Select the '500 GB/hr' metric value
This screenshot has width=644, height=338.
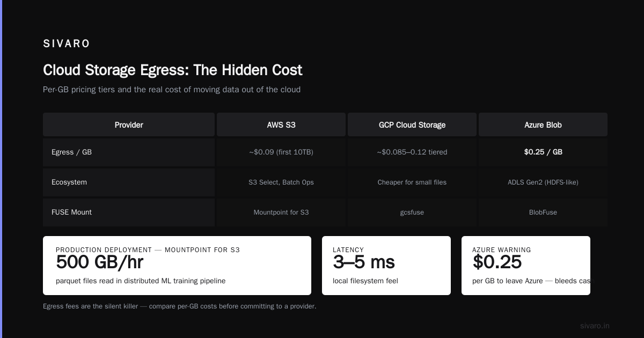99,262
